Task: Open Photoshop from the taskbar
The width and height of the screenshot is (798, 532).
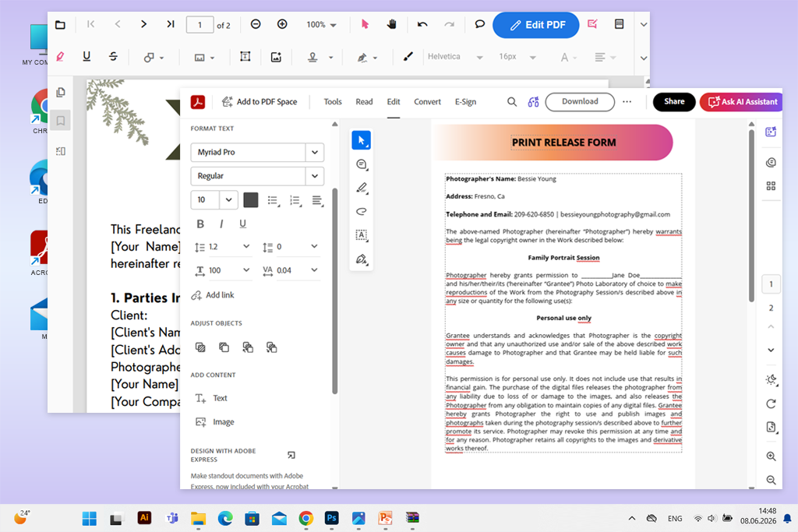Action: coord(331,518)
